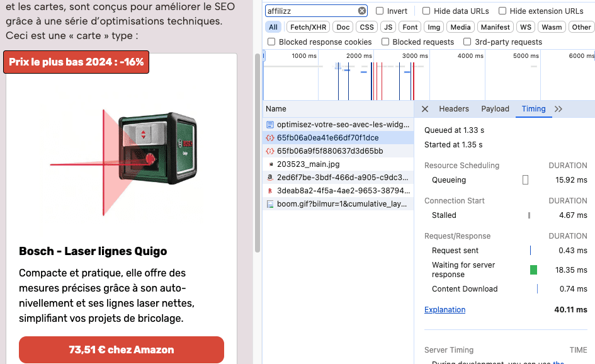
Task: Click the Stalled '4.67 ms' value
Action: [573, 215]
